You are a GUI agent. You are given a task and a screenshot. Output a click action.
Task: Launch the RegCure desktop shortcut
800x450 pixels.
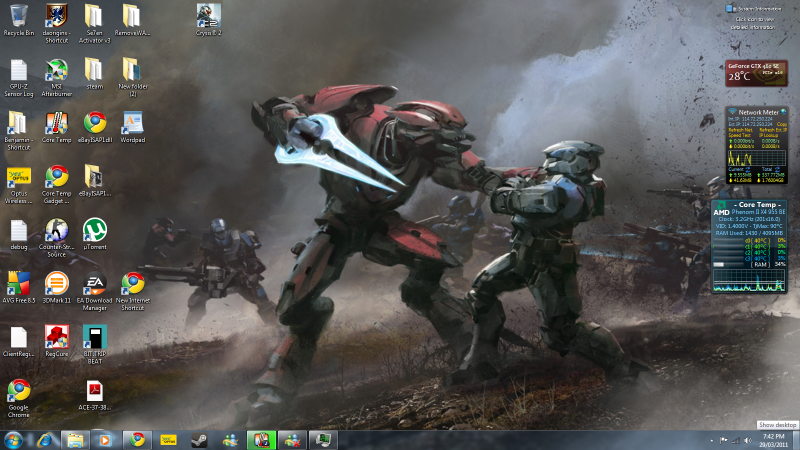[x=57, y=341]
